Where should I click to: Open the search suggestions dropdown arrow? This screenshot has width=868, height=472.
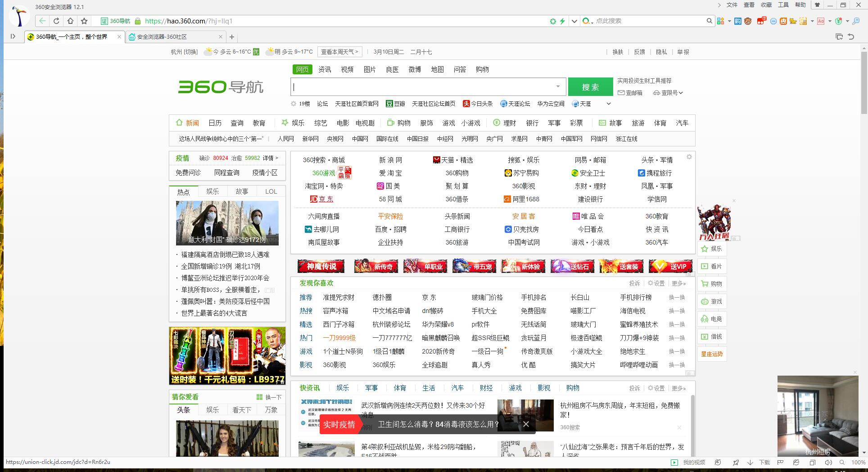point(557,86)
